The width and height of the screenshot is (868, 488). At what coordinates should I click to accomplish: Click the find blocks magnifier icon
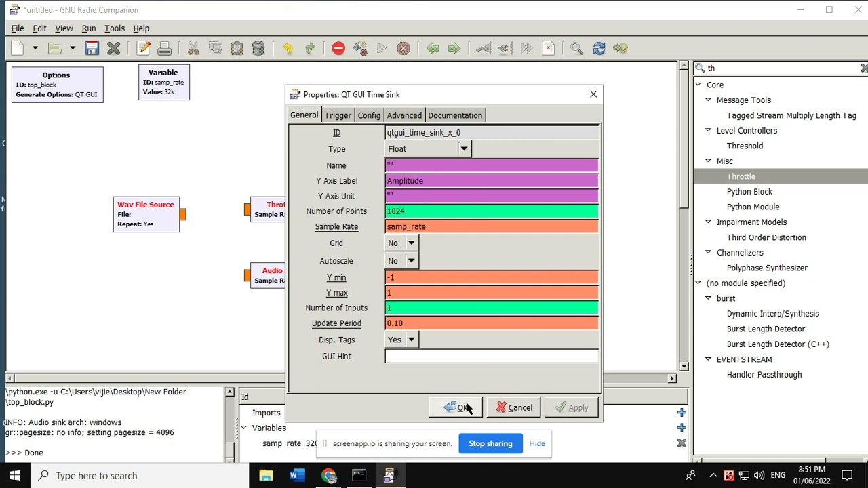click(x=577, y=48)
